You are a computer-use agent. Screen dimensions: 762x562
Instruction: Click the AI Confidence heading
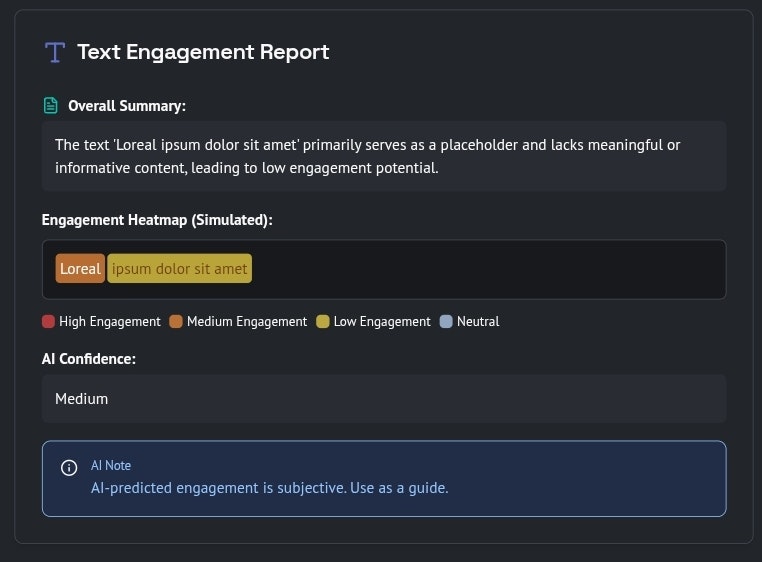point(89,358)
